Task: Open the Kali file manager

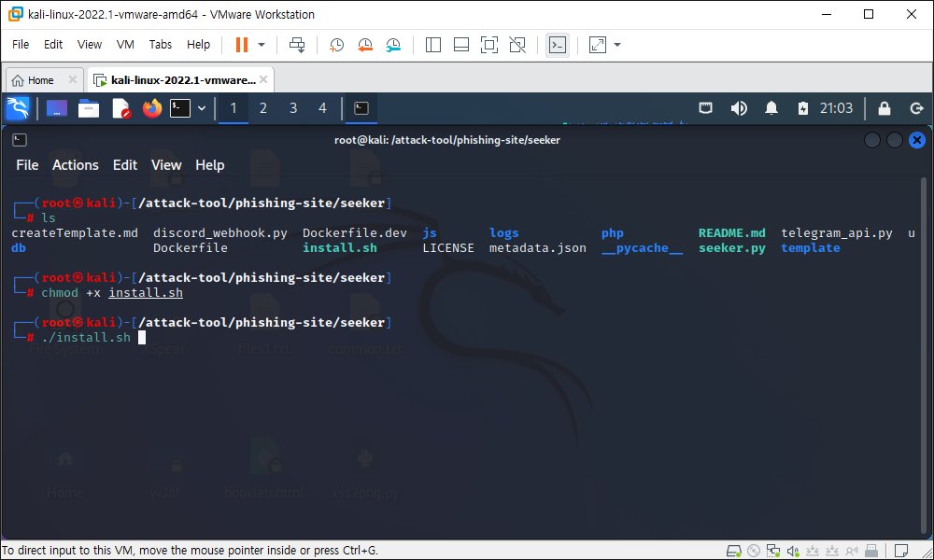Action: [88, 108]
